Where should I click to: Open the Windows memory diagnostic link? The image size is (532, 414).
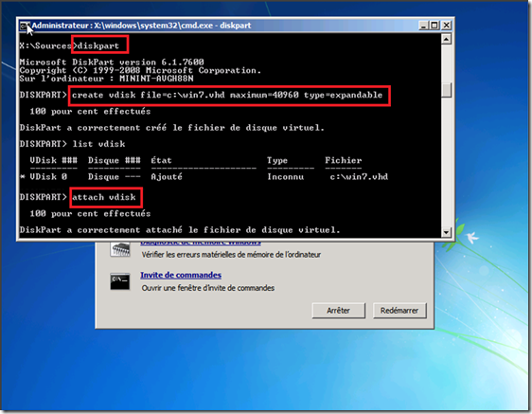tap(201, 243)
